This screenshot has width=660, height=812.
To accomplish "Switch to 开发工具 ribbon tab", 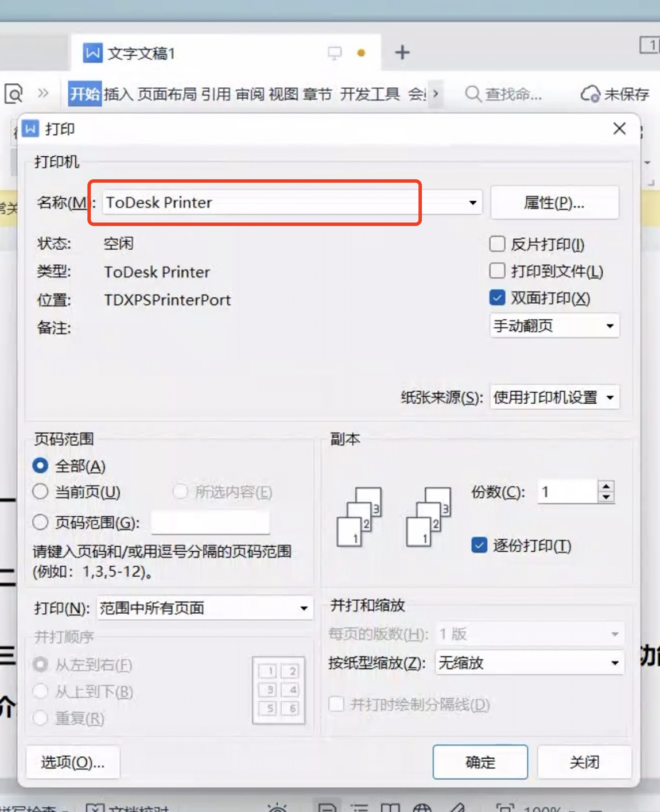I will pyautogui.click(x=370, y=94).
